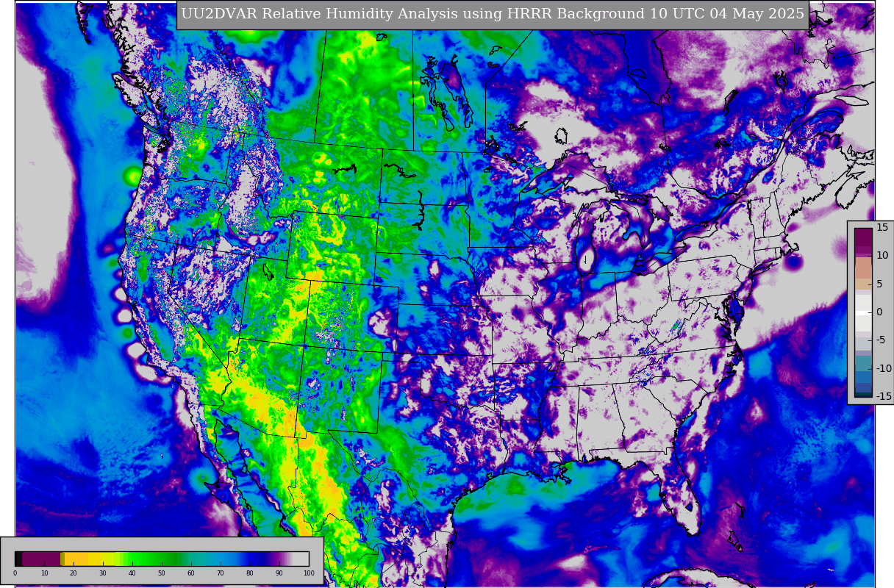Image resolution: width=894 pixels, height=588 pixels.
Task: Click the 20 tick label on humidity colorbar
Action: 74,573
